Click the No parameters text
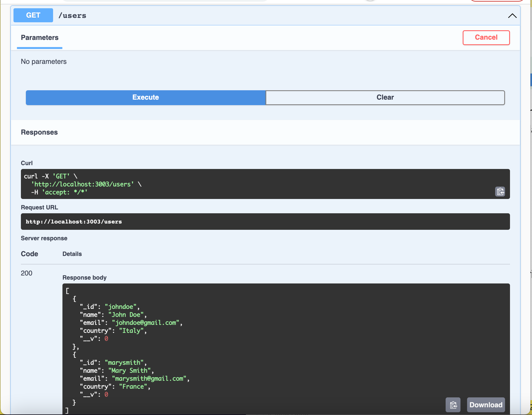The image size is (532, 415). (44, 62)
